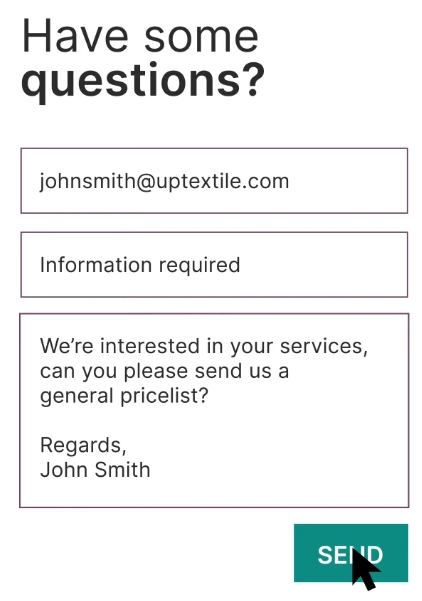This screenshot has height=601, width=422.
Task: Click the word "Information" in subject field
Action: pyautogui.click(x=96, y=264)
